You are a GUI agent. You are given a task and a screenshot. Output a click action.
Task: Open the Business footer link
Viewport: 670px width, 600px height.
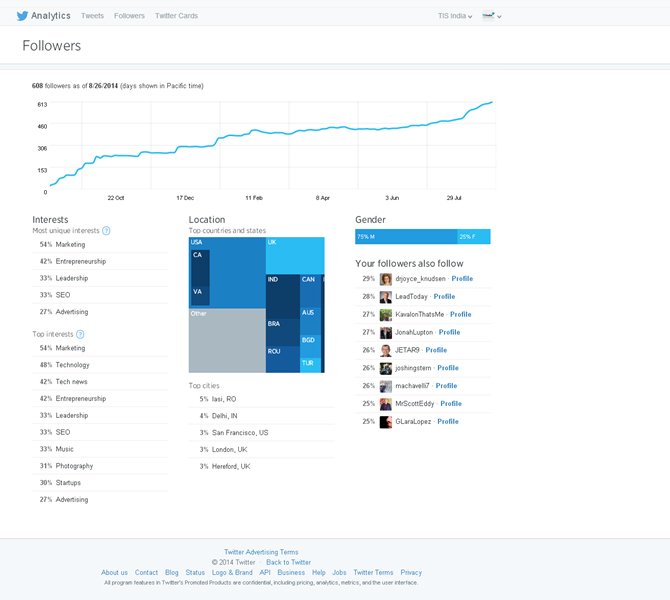tap(291, 573)
